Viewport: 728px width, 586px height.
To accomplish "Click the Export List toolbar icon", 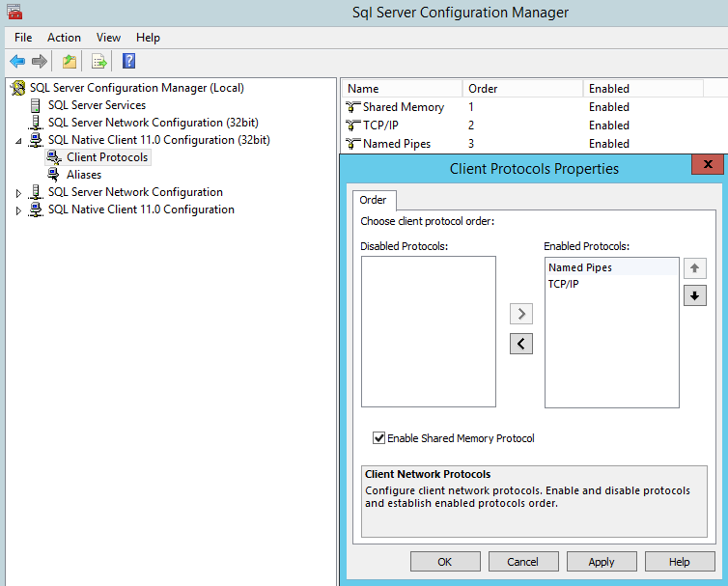I will click(x=98, y=62).
